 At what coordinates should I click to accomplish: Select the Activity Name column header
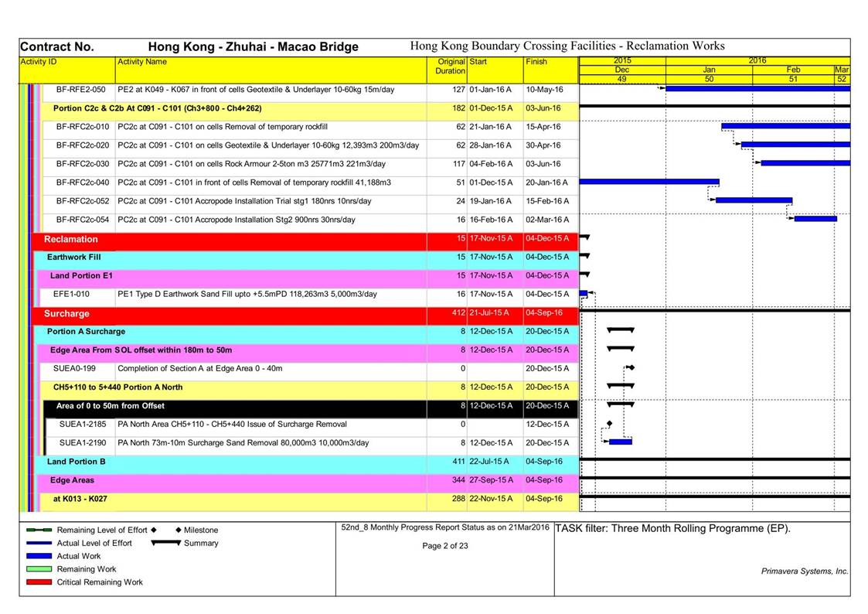(x=271, y=70)
